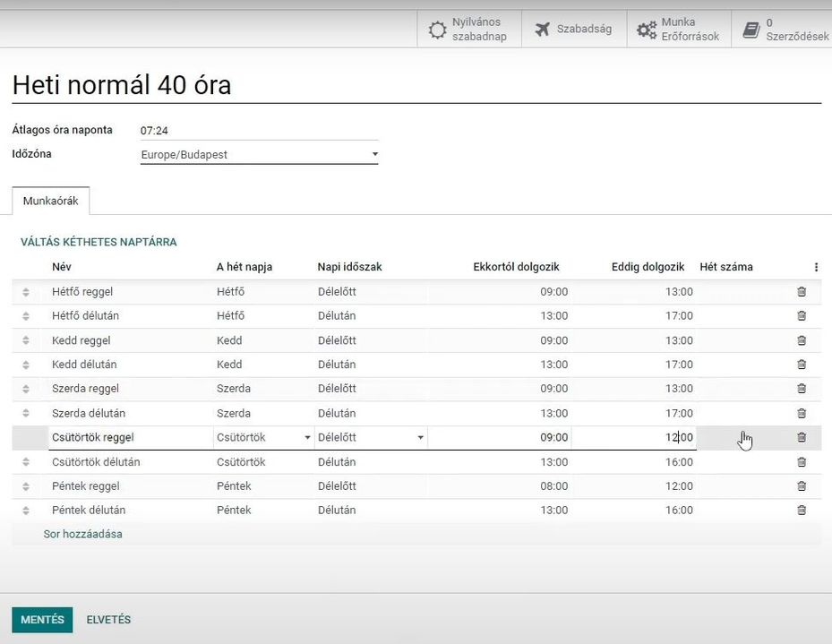Delete the Szerda reggel entry
This screenshot has height=644, width=832.
pos(801,389)
